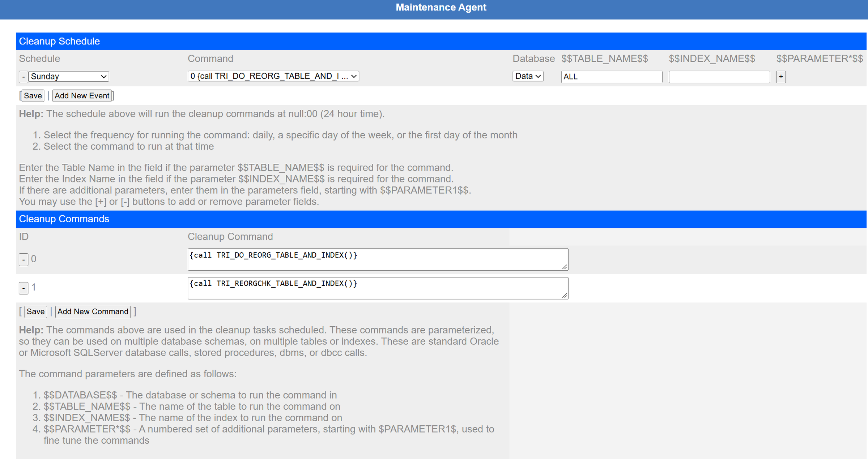868x460 pixels.
Task: Click the Database column header
Action: (533, 59)
